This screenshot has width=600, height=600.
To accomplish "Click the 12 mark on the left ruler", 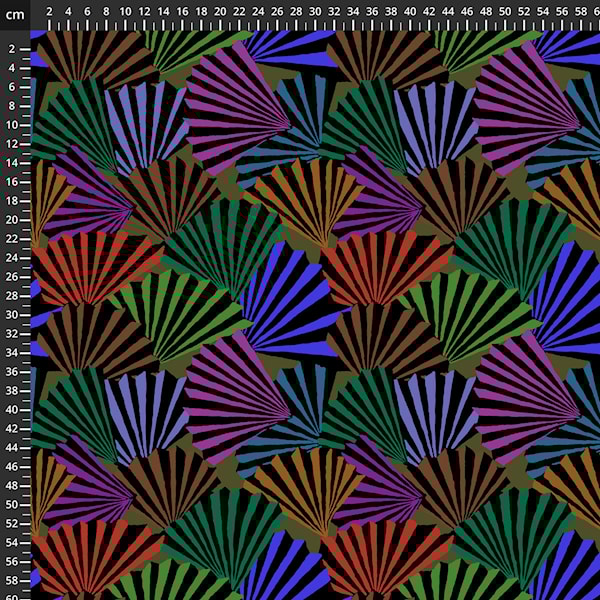I will pyautogui.click(x=12, y=144).
